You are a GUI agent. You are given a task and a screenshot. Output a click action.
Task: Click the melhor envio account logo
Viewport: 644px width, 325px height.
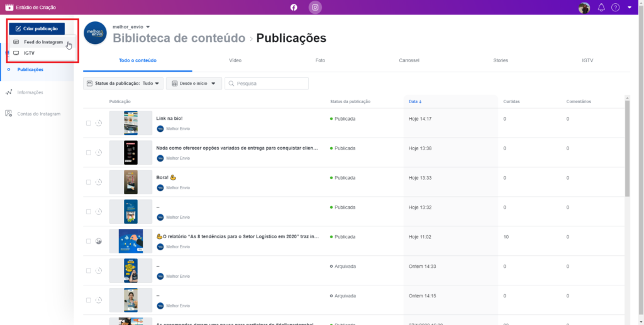[96, 33]
